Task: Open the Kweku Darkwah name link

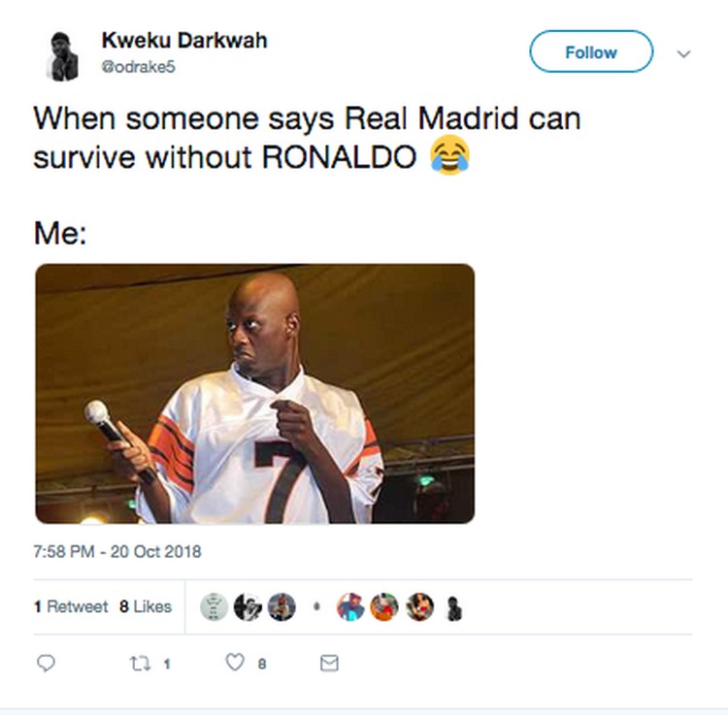Action: [184, 41]
